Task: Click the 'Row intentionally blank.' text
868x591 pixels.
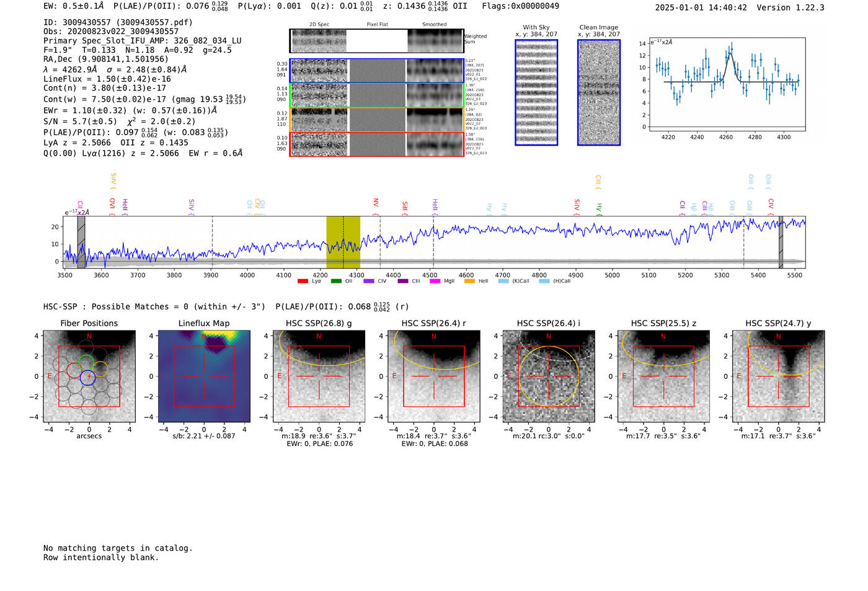Action: point(101,558)
